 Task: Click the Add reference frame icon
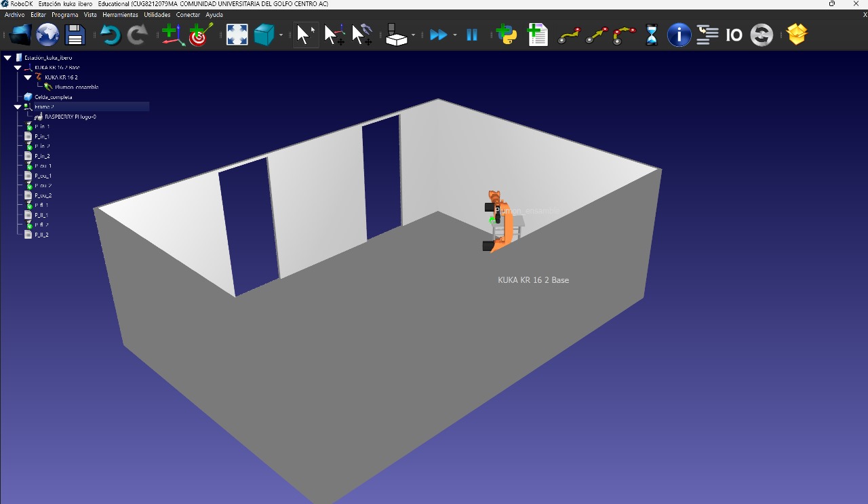[174, 35]
